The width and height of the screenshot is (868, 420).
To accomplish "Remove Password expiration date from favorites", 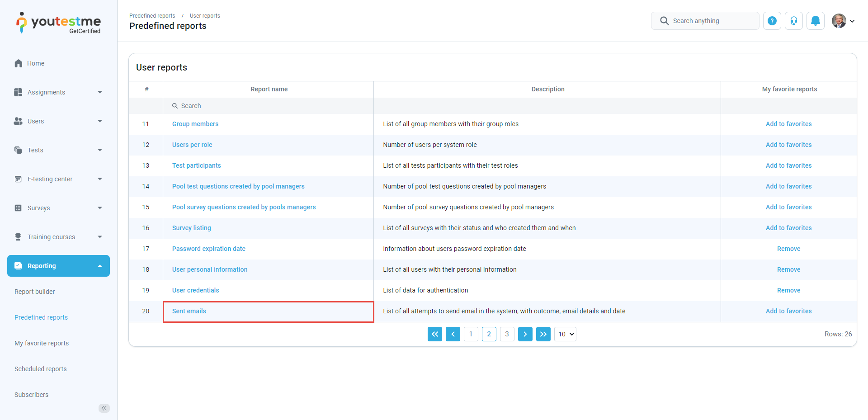I will click(788, 249).
